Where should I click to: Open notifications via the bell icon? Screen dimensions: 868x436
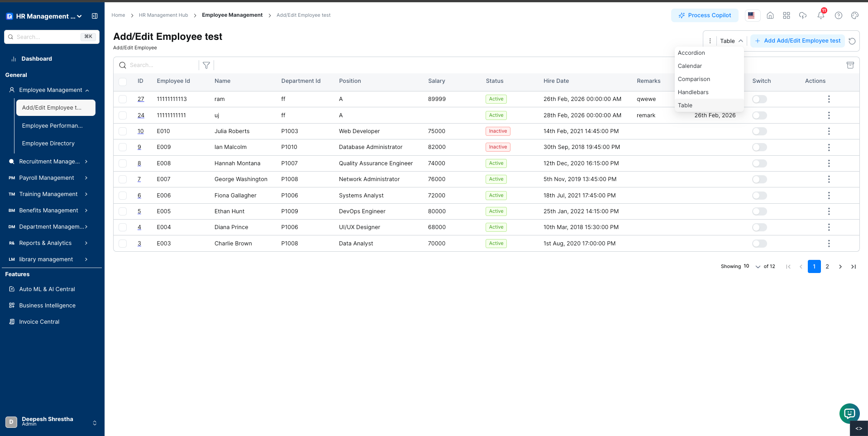click(820, 15)
